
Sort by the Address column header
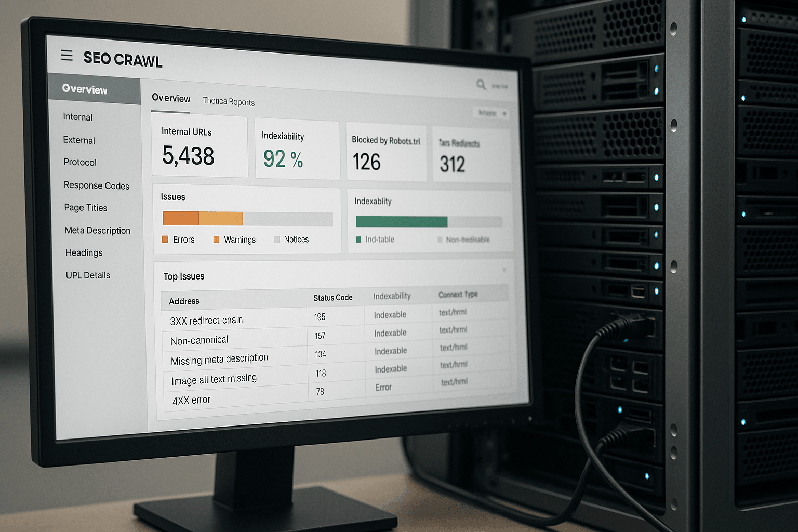(x=184, y=301)
